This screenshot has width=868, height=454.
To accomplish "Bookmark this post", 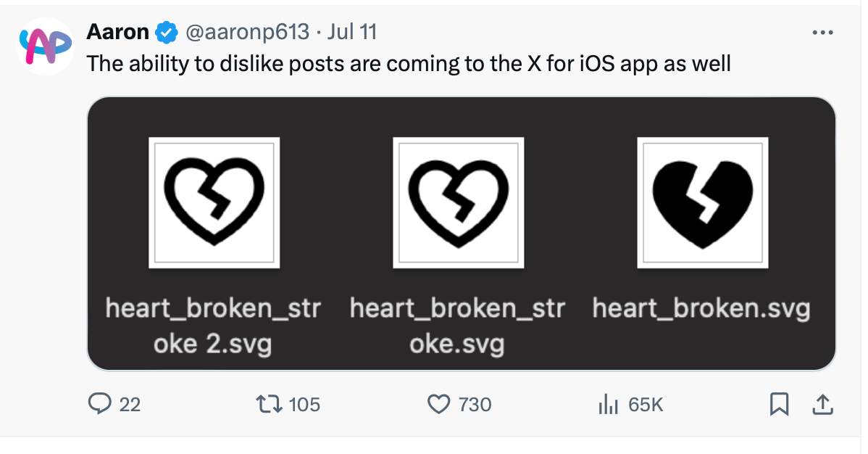I will click(779, 404).
